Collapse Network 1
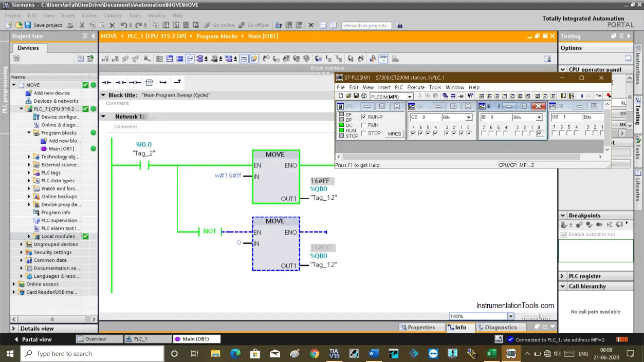 click(x=103, y=117)
